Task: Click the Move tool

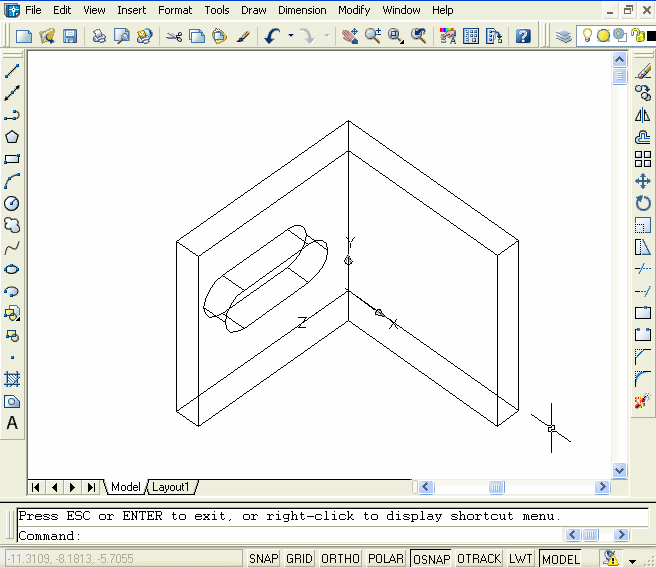Action: 643,182
